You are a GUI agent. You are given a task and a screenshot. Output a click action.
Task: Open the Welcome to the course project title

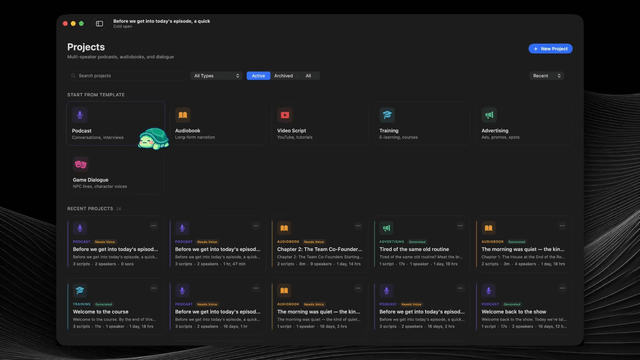click(100, 312)
